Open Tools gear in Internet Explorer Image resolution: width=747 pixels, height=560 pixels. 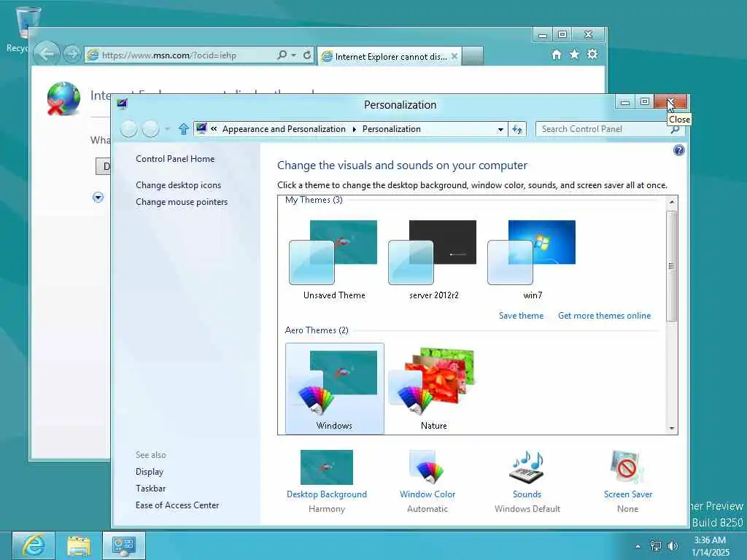592,54
